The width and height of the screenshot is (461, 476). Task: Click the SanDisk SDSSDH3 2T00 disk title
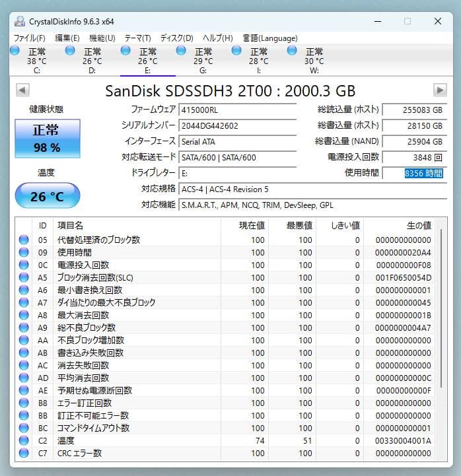[230, 90]
